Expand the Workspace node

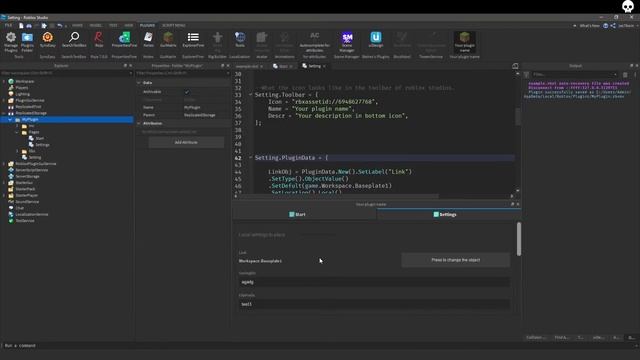(4, 81)
